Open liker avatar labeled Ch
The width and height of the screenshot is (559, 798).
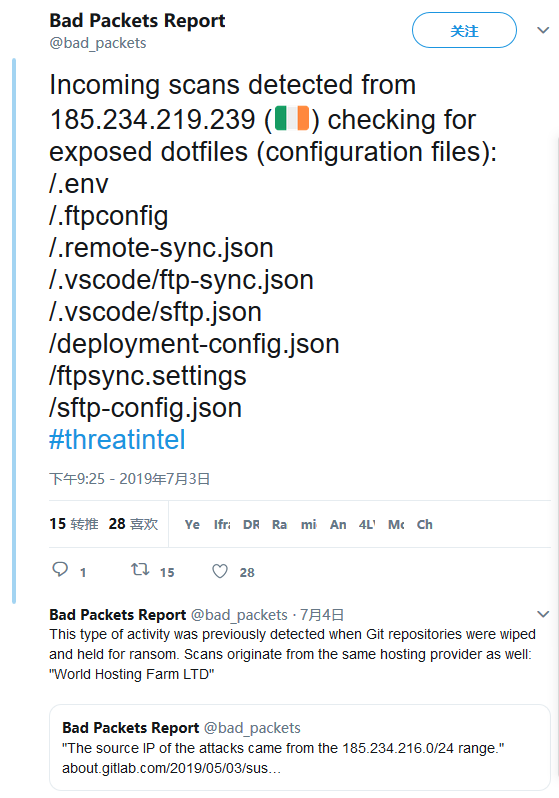coord(425,524)
